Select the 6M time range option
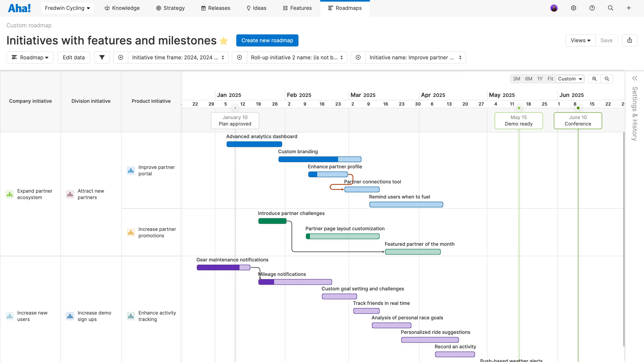This screenshot has width=644, height=362. (528, 79)
